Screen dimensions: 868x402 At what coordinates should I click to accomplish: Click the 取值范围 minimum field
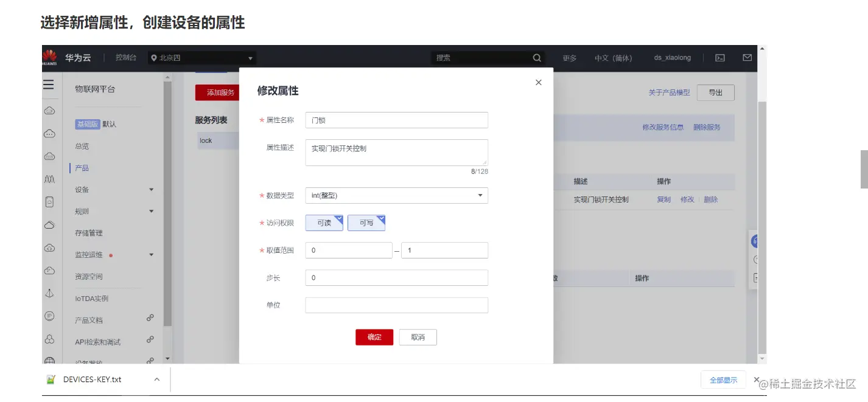(349, 251)
